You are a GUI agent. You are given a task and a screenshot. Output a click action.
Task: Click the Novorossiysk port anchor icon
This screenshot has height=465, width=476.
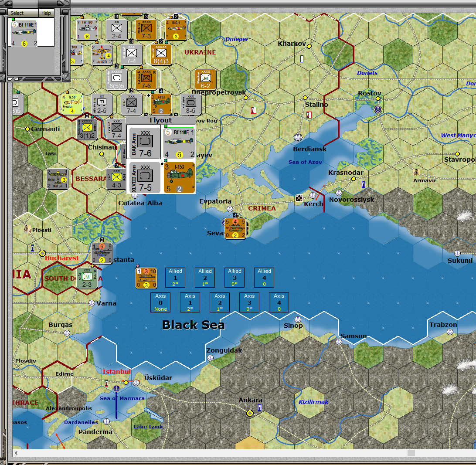click(339, 193)
